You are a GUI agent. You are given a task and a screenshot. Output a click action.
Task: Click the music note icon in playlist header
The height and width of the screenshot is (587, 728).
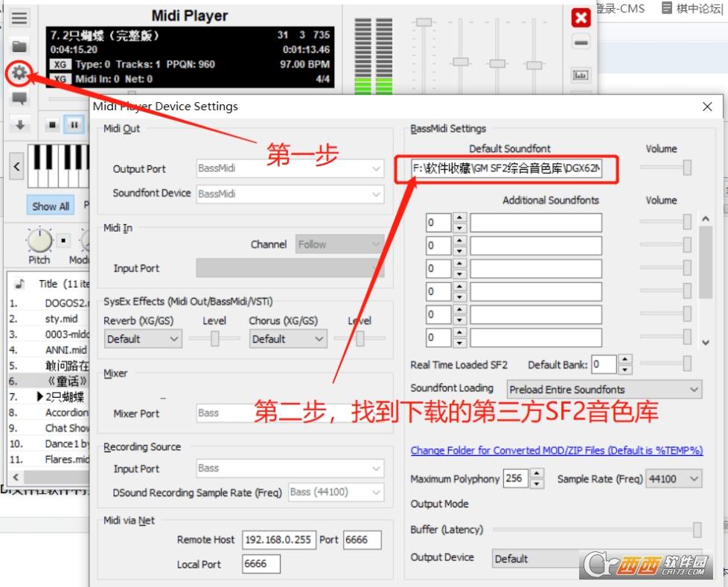tap(20, 284)
